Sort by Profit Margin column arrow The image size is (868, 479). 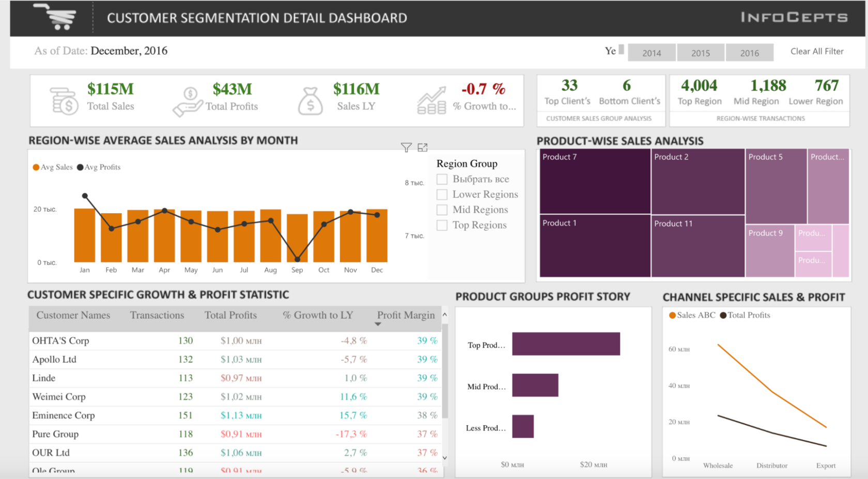pos(378,324)
